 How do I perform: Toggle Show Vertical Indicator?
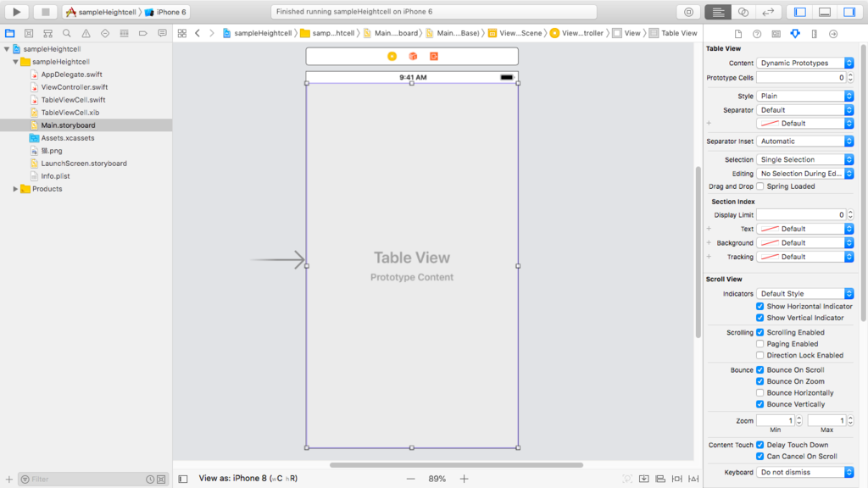pos(760,319)
